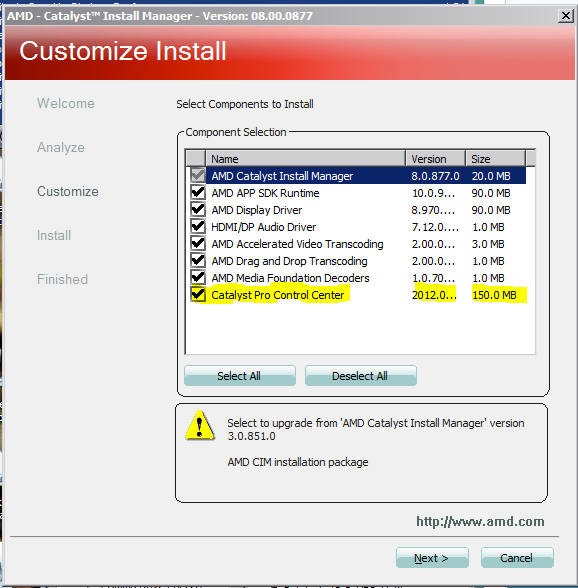
Task: Uncheck AMD Media Foundation Decoders checkbox
Action: (198, 278)
